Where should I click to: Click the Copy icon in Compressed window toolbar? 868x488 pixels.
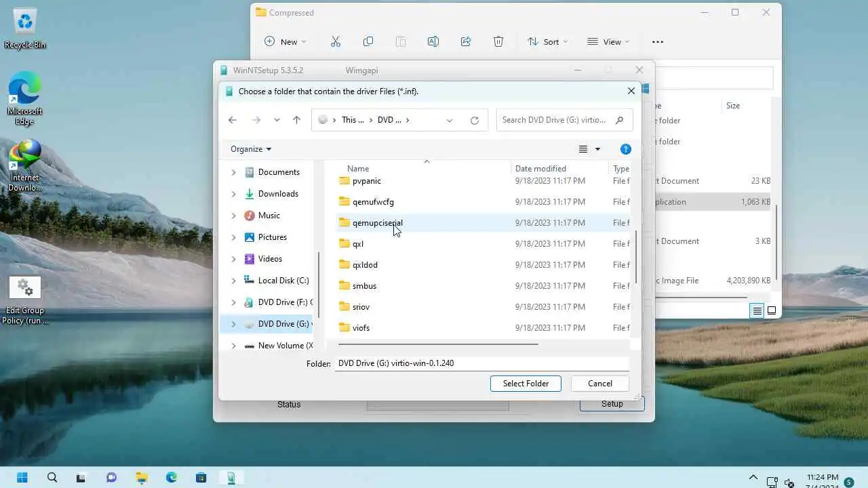368,41
